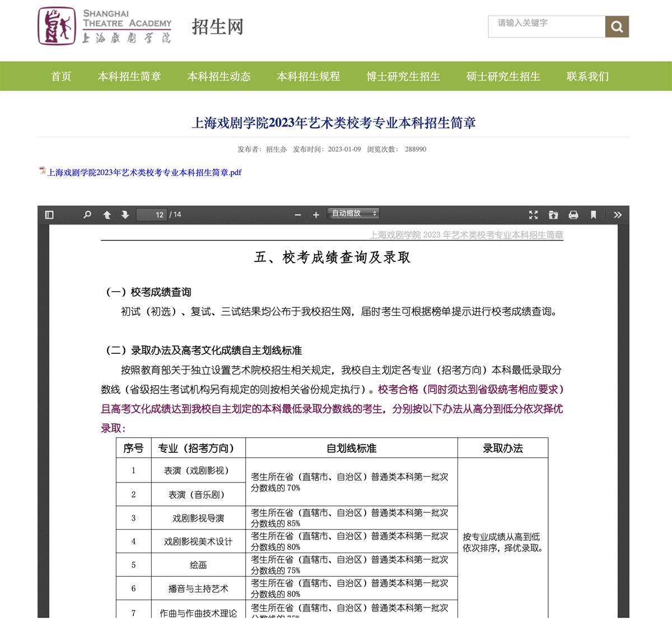
Task: Click the open file icon
Action: click(553, 215)
